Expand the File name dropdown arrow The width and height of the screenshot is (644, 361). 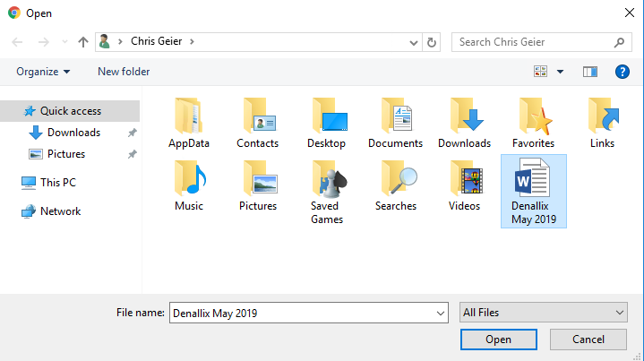point(441,314)
